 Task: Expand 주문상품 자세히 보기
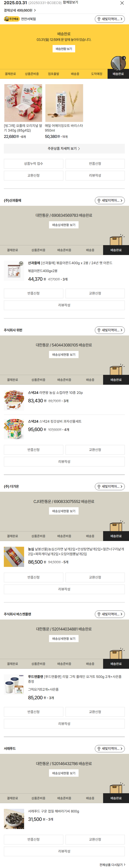coord(64,149)
